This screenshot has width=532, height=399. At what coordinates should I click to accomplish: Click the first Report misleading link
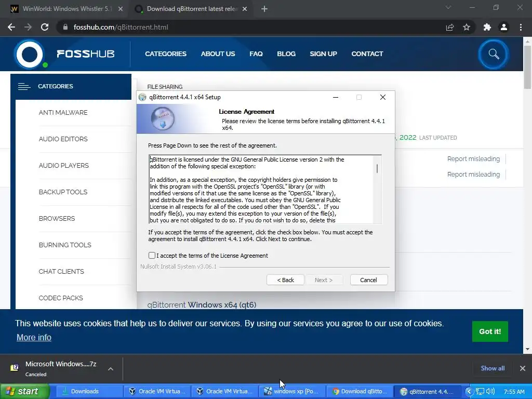pyautogui.click(x=473, y=159)
